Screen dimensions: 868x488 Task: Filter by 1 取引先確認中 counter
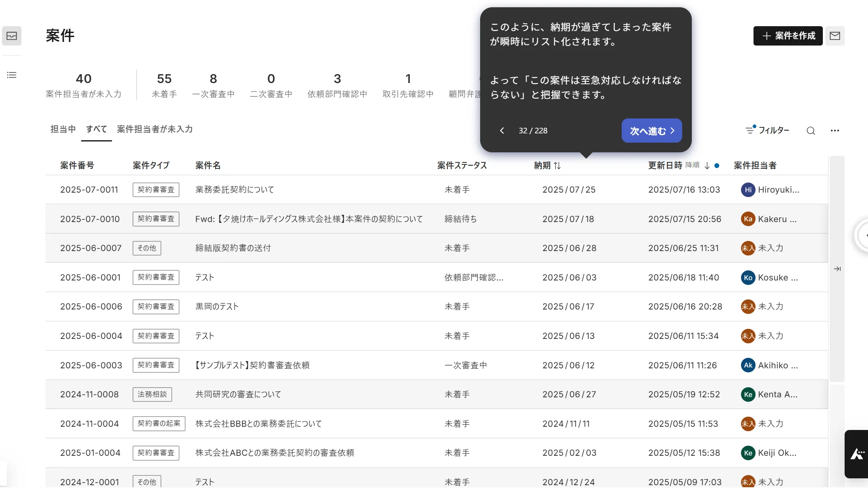(408, 85)
